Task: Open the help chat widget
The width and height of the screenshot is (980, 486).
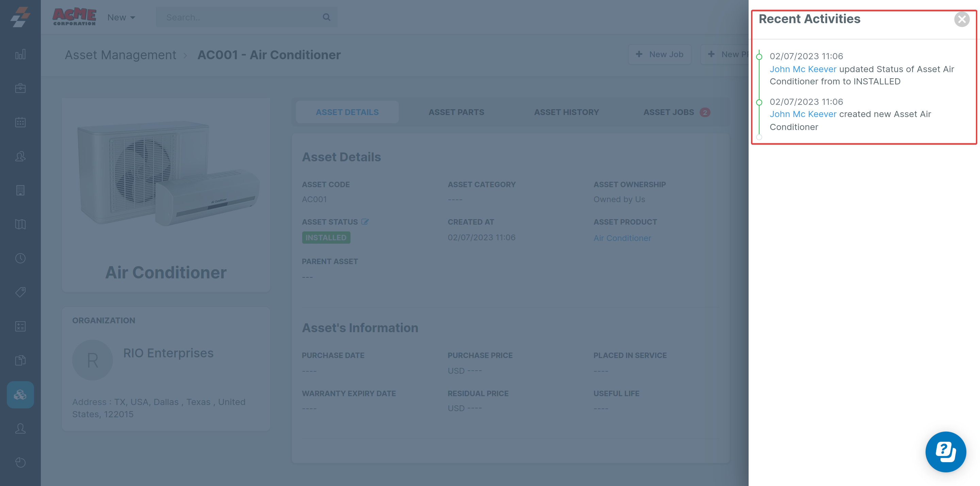Action: point(945,451)
